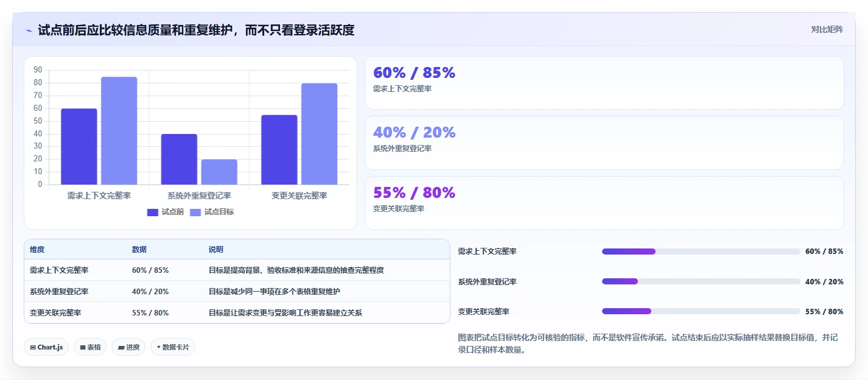
Task: Click the header title 试点前后应比较信息质量
Action: [196, 30]
